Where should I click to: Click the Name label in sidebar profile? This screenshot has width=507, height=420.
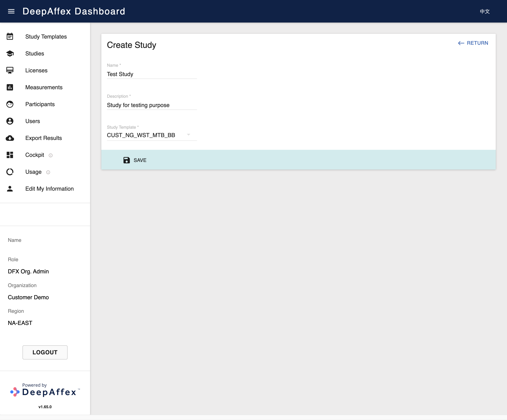point(14,240)
